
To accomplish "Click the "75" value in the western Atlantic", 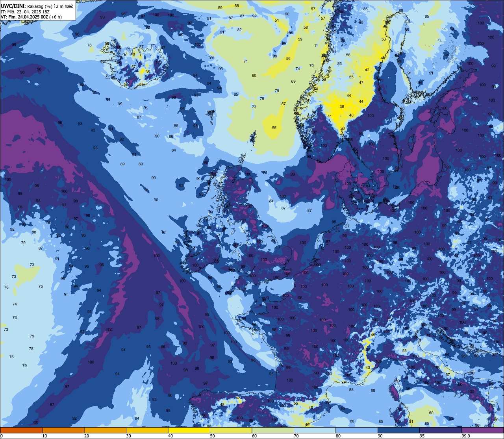I will pyautogui.click(x=41, y=287).
